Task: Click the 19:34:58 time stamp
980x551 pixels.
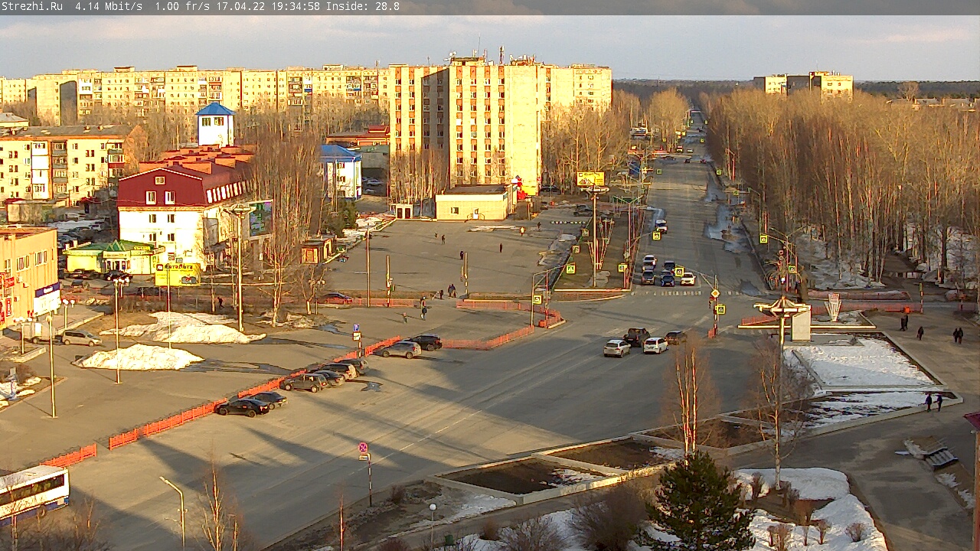Action: [296, 6]
